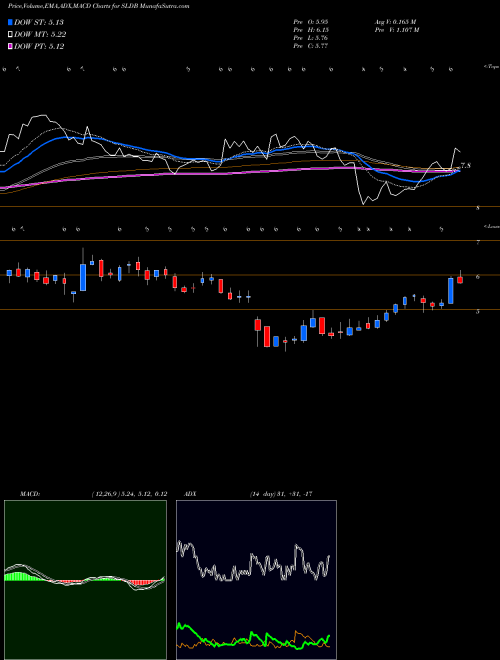Click the 'Pre H: 6.15' high value
Screen dimensions: 500x660
pyautogui.click(x=311, y=30)
